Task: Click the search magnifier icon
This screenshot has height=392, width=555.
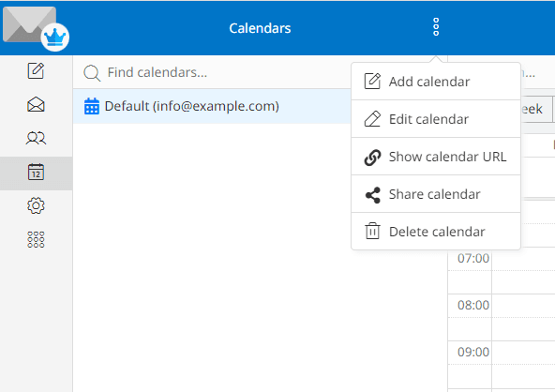Action: tap(92, 73)
